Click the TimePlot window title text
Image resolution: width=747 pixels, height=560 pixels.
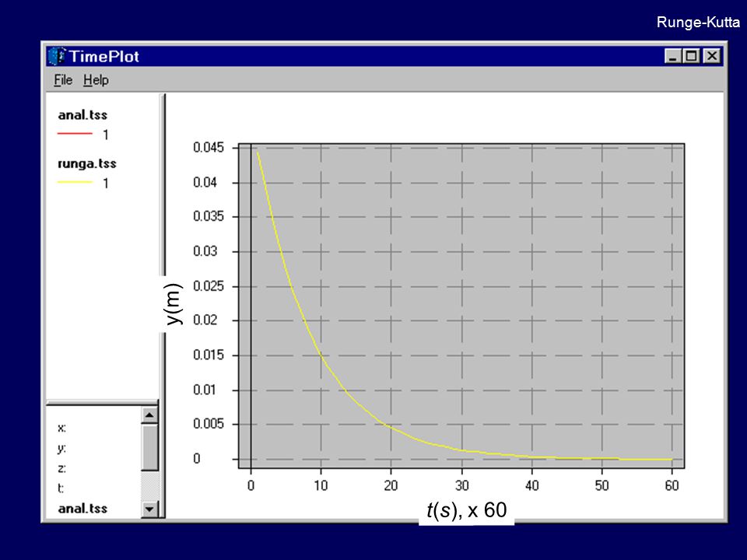tap(103, 56)
